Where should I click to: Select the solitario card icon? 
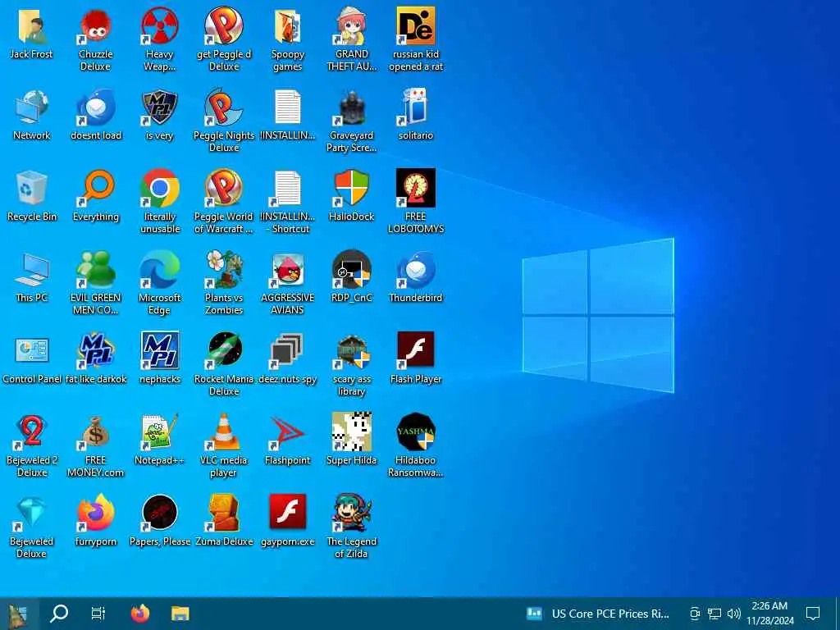tap(416, 107)
